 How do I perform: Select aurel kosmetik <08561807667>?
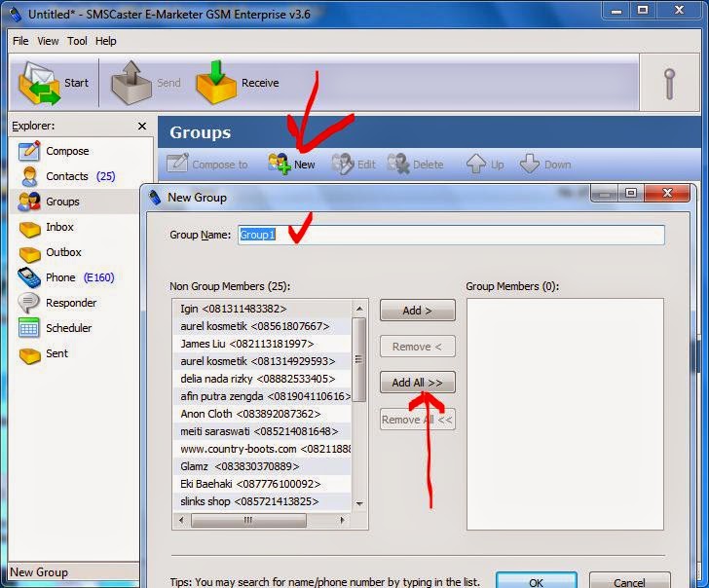(262, 326)
